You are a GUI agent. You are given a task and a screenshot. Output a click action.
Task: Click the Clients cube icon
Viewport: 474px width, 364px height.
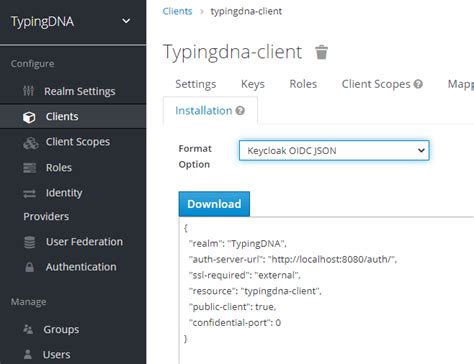click(x=29, y=117)
